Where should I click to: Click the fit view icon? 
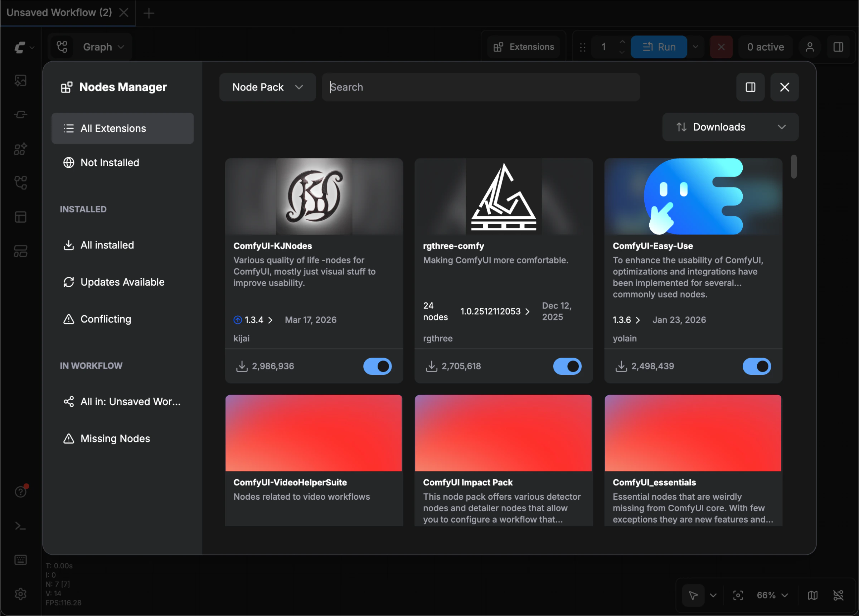(737, 595)
